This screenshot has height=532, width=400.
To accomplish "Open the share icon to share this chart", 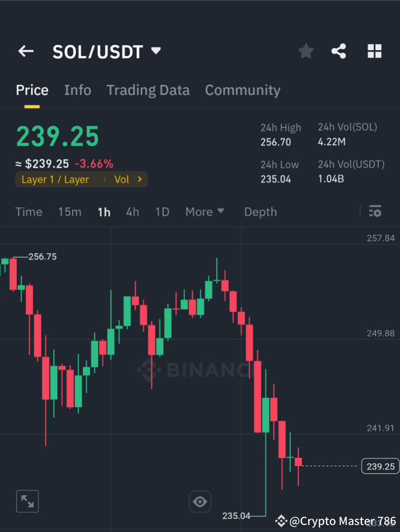I will coord(339,51).
